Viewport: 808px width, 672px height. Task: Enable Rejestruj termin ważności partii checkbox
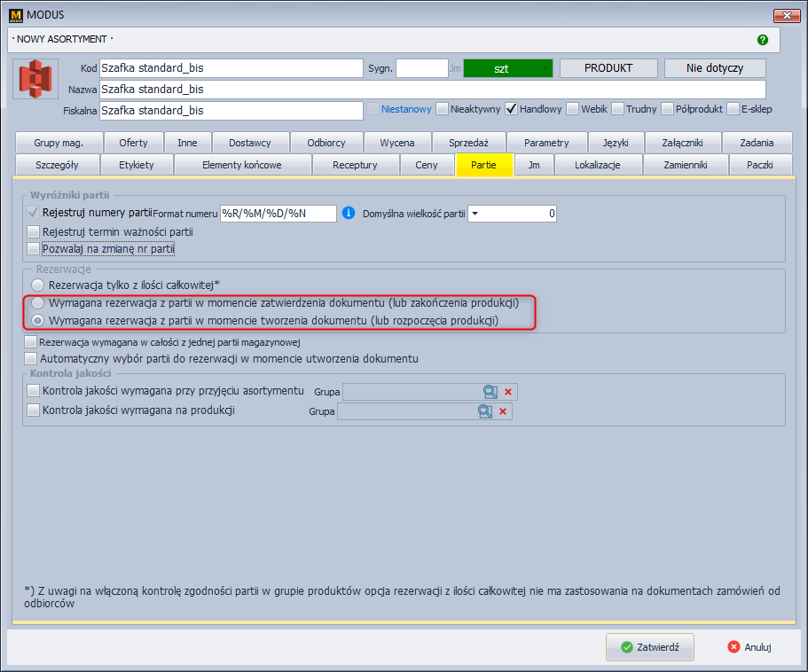point(34,232)
